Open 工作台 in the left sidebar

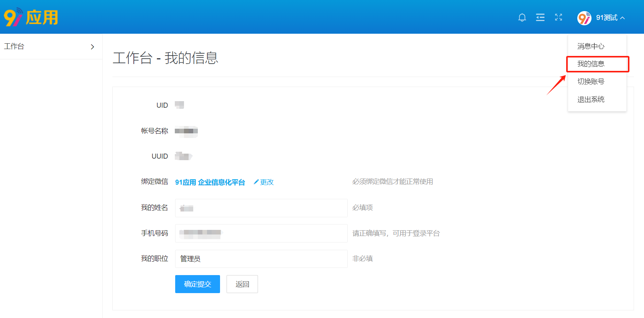15,46
